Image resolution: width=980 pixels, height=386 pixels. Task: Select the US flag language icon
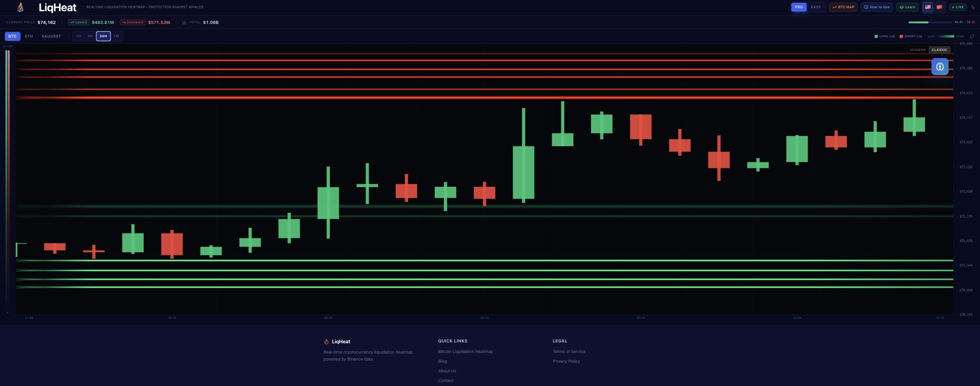(928, 7)
